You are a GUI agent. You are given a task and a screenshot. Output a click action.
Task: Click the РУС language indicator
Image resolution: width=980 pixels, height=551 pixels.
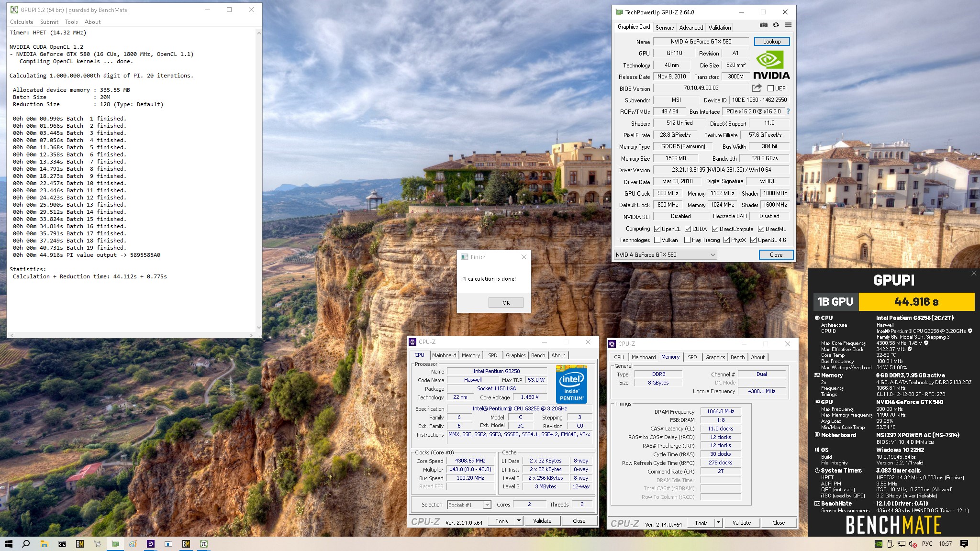coord(927,544)
